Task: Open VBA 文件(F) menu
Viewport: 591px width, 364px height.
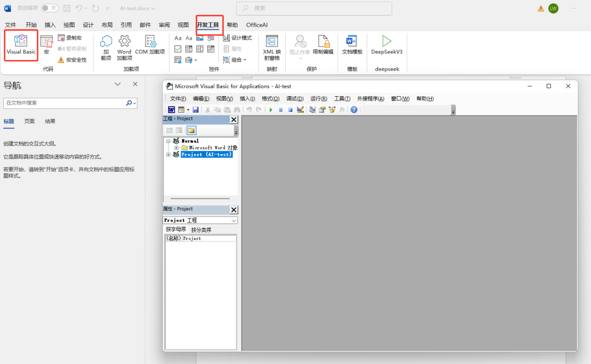Action: point(178,98)
